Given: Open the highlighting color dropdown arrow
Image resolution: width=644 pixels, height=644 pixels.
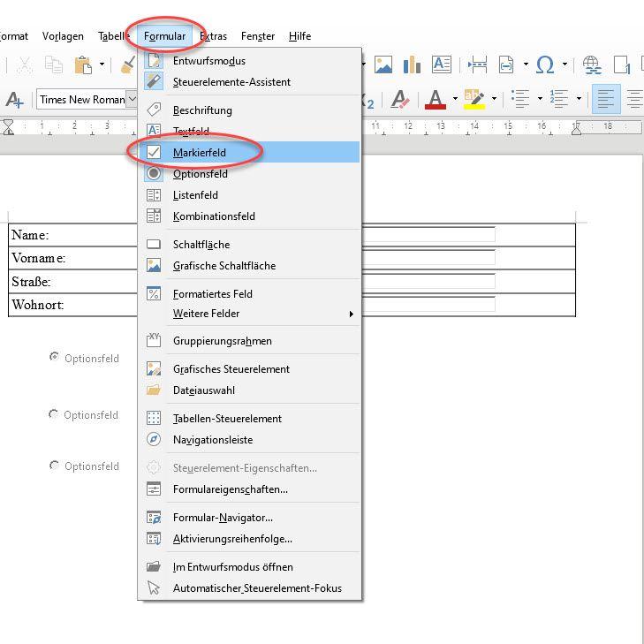Looking at the screenshot, I should [494, 100].
